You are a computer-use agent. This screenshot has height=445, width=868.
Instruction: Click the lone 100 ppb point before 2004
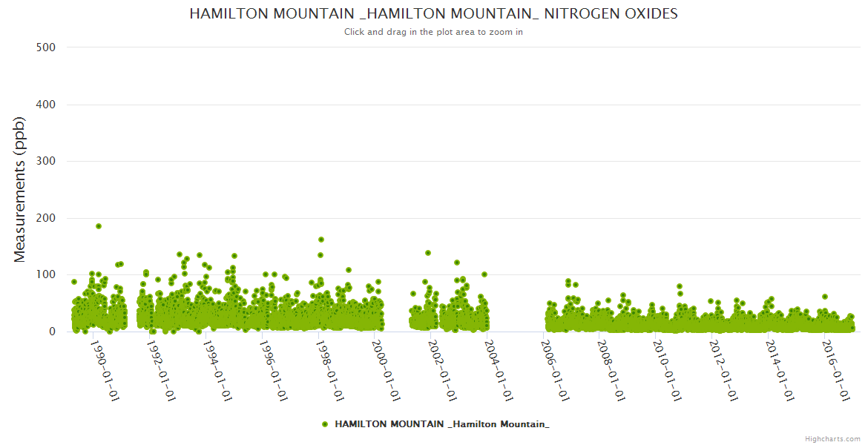484,274
